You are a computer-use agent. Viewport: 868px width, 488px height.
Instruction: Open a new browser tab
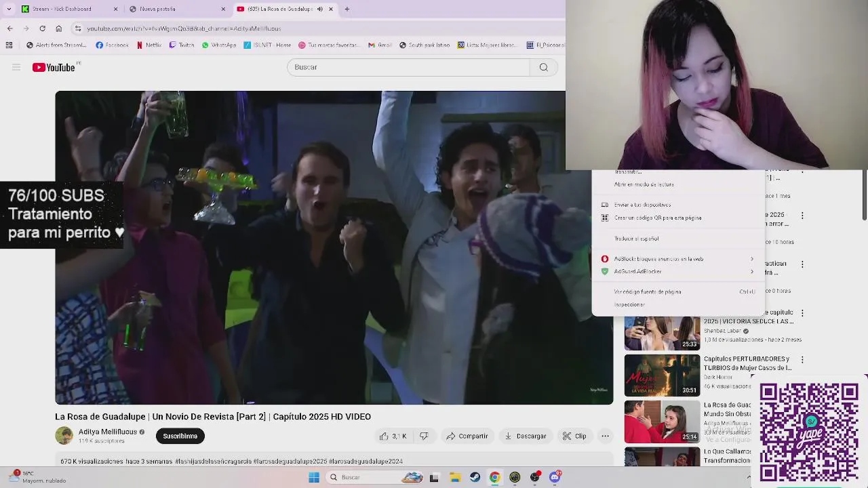(x=347, y=9)
